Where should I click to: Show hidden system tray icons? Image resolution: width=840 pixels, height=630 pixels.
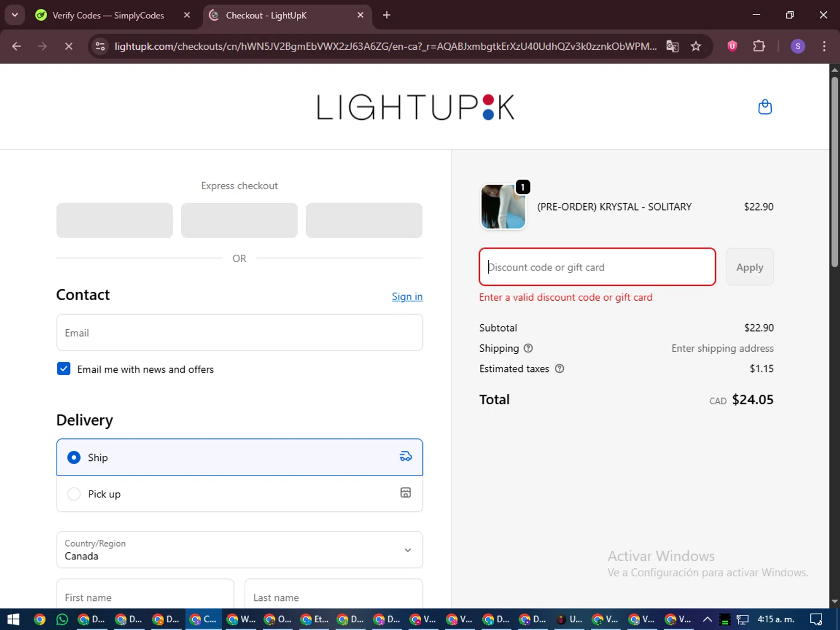707,619
